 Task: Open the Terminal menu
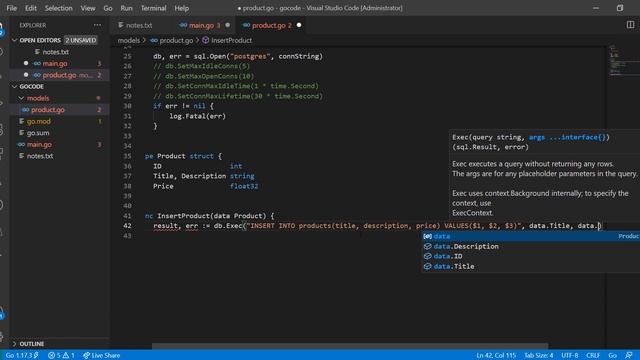(153, 8)
